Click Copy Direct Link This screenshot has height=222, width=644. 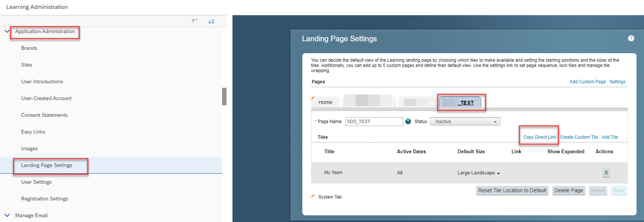click(x=540, y=137)
